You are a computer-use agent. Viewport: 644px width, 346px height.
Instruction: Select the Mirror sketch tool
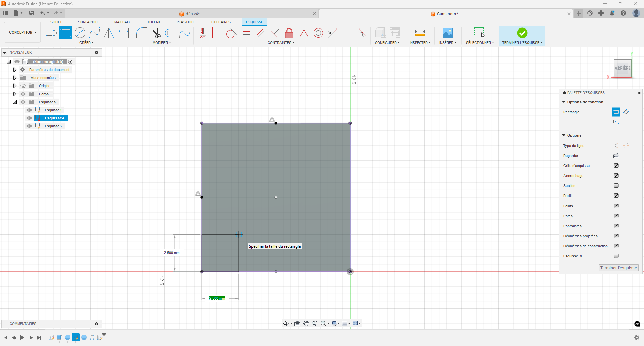coord(109,33)
